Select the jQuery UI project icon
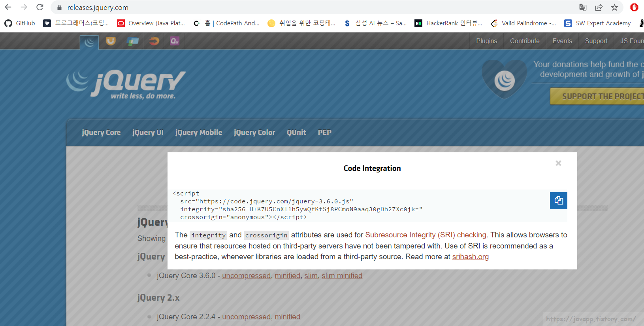The height and width of the screenshot is (326, 644). pos(111,41)
